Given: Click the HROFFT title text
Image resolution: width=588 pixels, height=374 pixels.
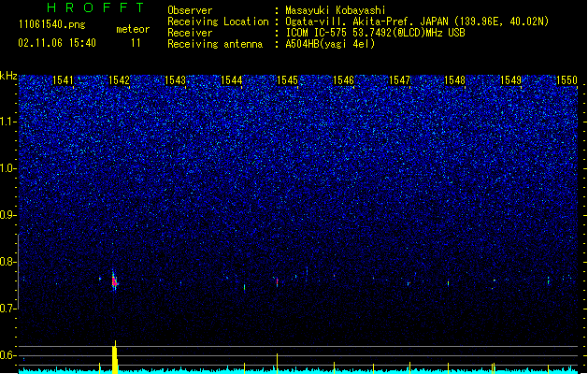Looking at the screenshot, I should tap(96, 7).
